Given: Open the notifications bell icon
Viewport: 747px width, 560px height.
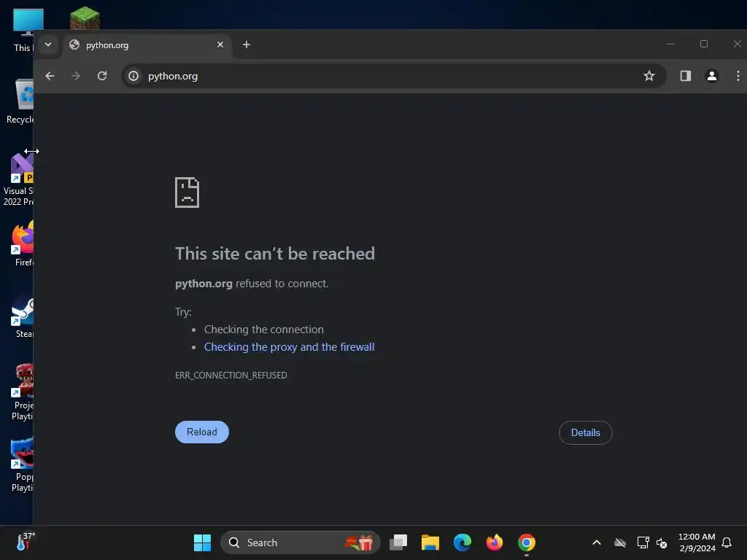Looking at the screenshot, I should 727,542.
